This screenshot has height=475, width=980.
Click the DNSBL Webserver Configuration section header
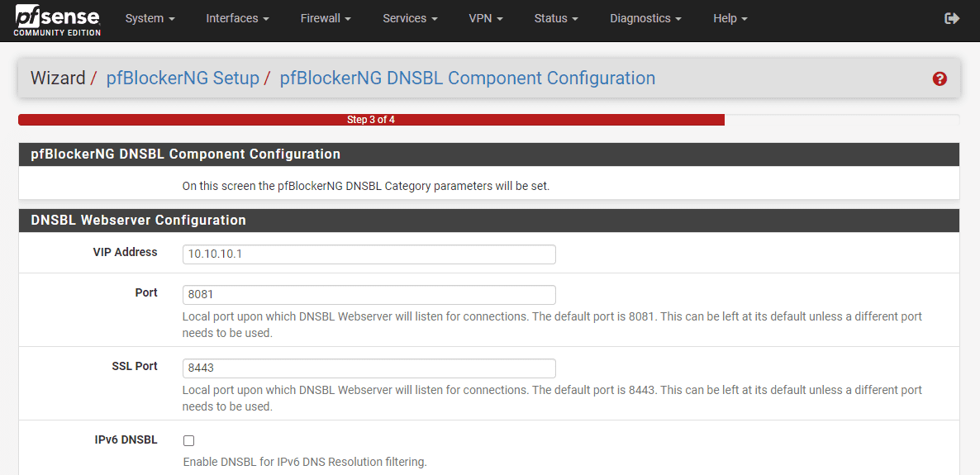(138, 221)
